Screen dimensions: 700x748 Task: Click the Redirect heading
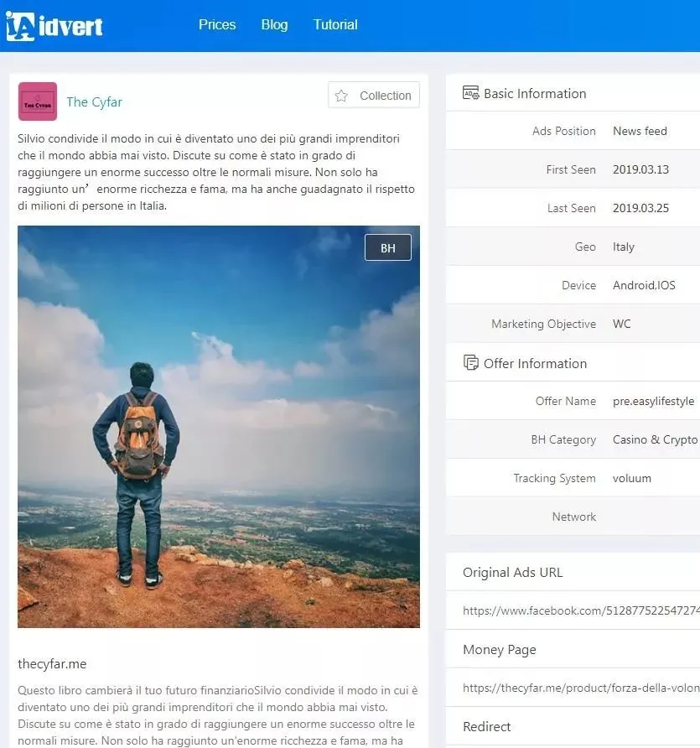point(486,726)
